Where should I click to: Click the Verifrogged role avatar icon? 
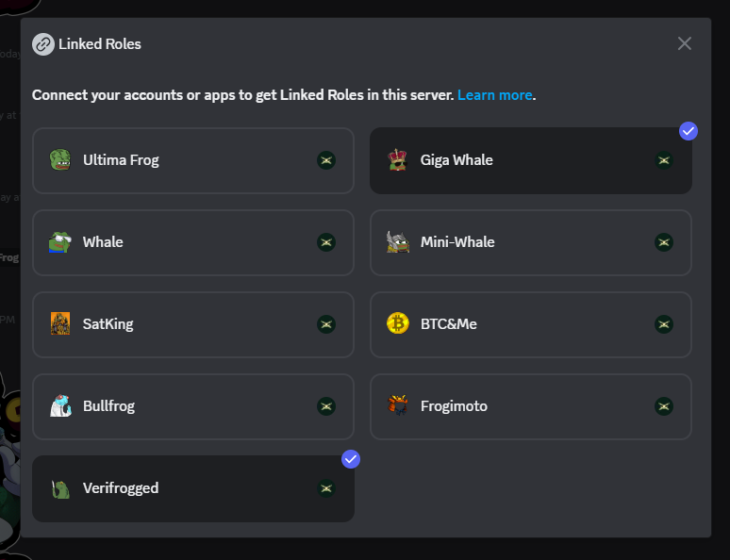click(60, 488)
